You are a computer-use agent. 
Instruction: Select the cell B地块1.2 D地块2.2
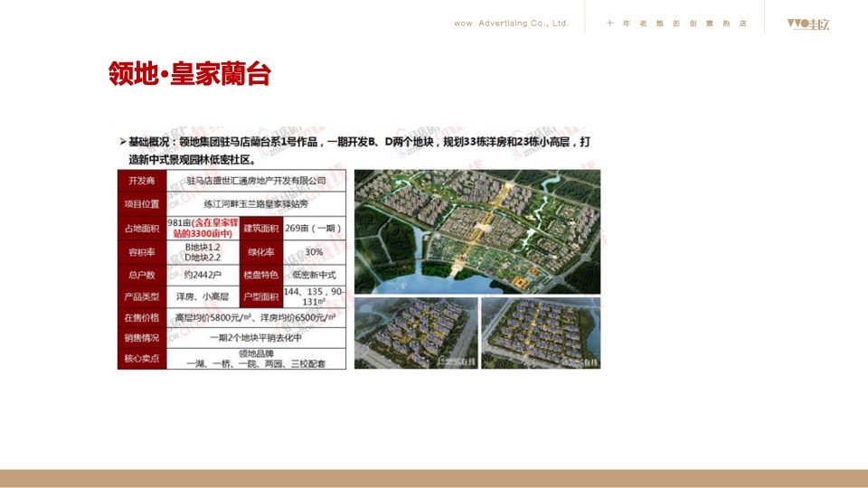(203, 252)
